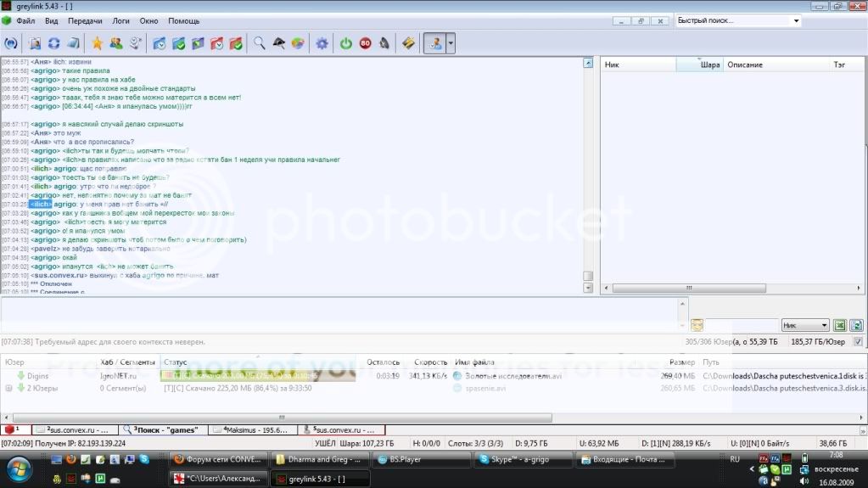Click the red 80 speed limit icon

365,42
